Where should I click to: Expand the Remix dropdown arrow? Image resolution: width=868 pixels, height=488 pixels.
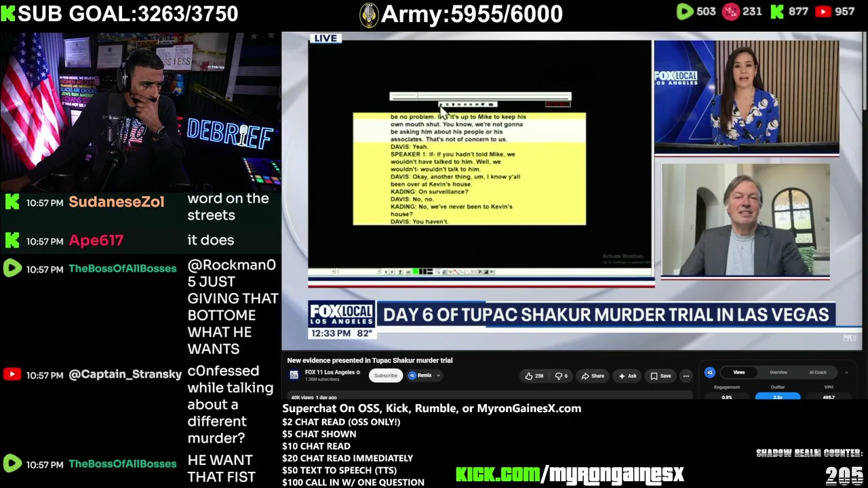coord(438,375)
